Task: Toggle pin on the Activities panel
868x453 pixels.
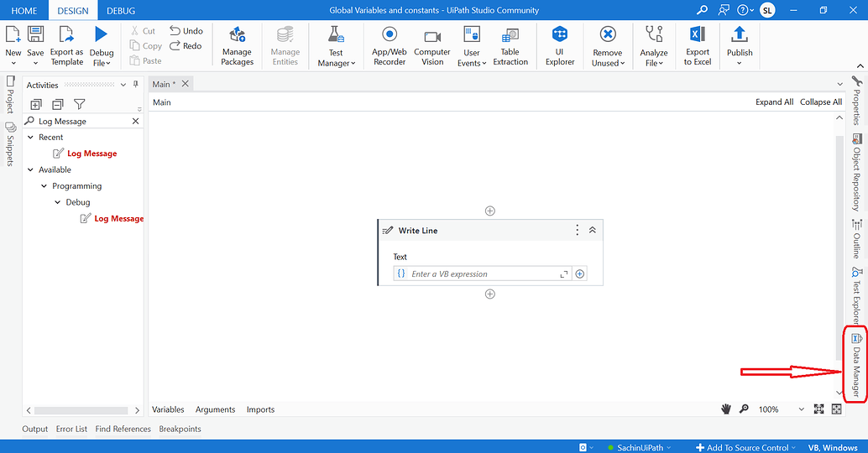Action: coord(136,85)
